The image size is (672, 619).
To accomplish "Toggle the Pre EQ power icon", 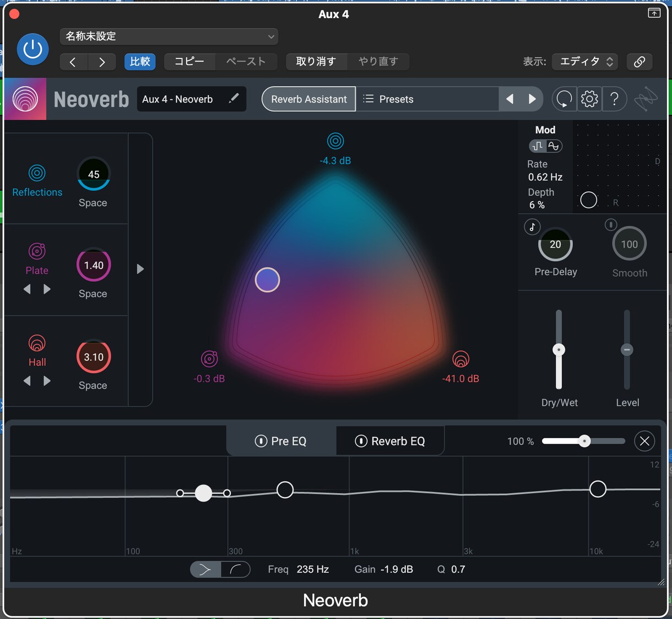I will click(x=261, y=441).
